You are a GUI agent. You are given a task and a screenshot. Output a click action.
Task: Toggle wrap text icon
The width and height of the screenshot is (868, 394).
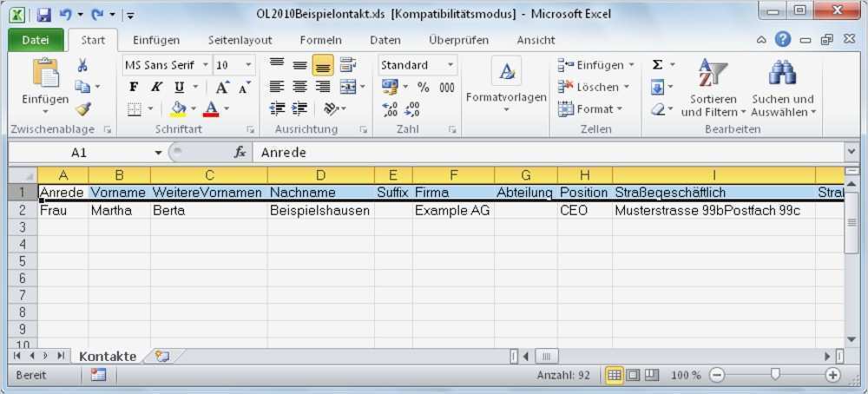coord(348,65)
